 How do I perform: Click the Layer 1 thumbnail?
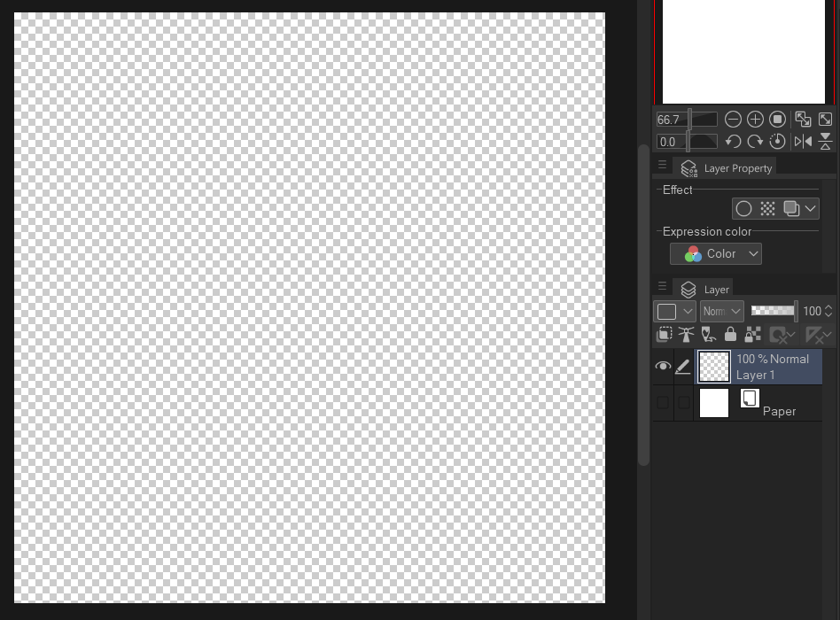pos(714,367)
